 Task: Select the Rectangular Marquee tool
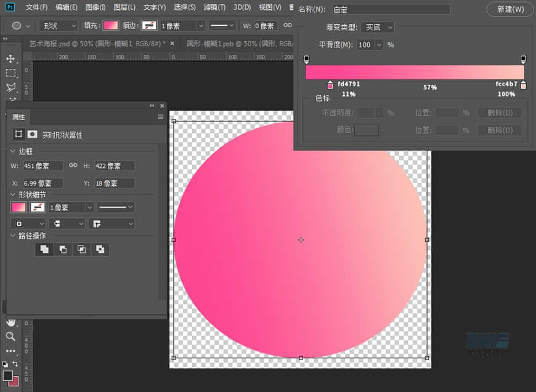coord(10,73)
